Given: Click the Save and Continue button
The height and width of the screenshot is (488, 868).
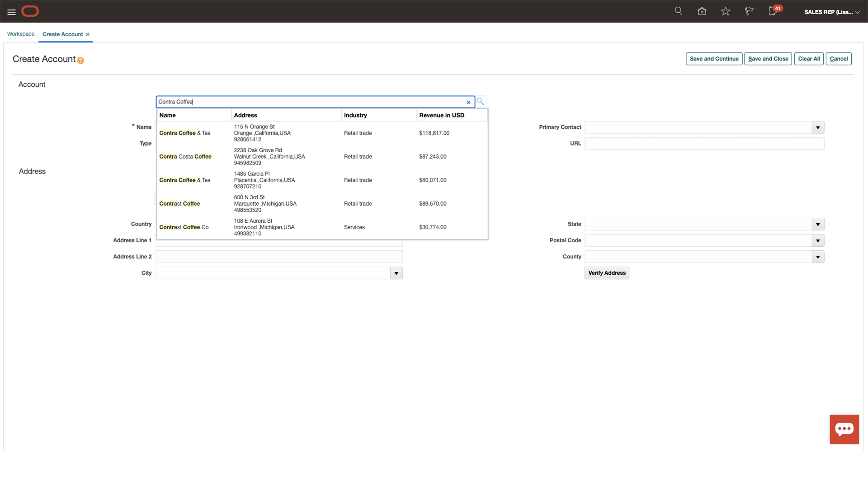Looking at the screenshot, I should coord(714,59).
